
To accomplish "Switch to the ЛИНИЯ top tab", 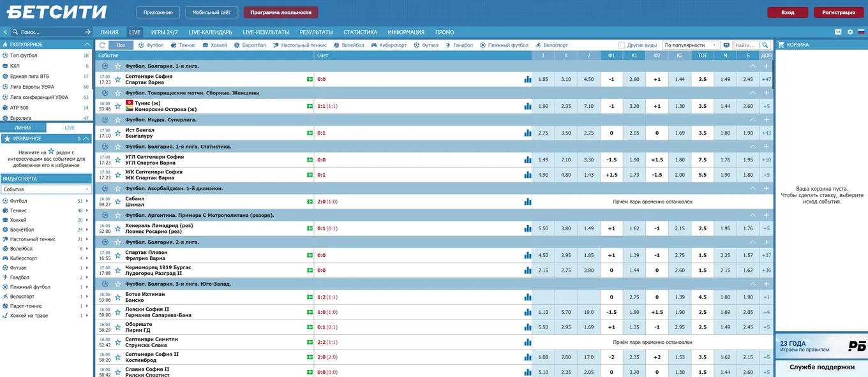I will (109, 32).
